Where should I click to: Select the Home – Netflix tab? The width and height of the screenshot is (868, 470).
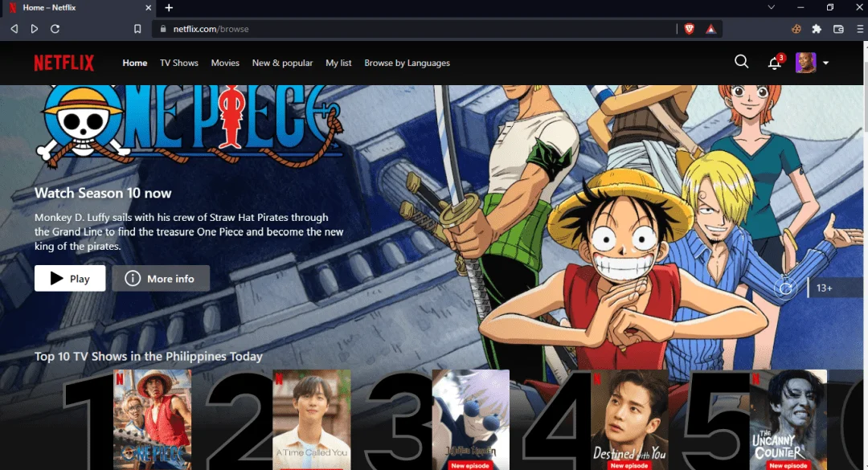(x=77, y=8)
